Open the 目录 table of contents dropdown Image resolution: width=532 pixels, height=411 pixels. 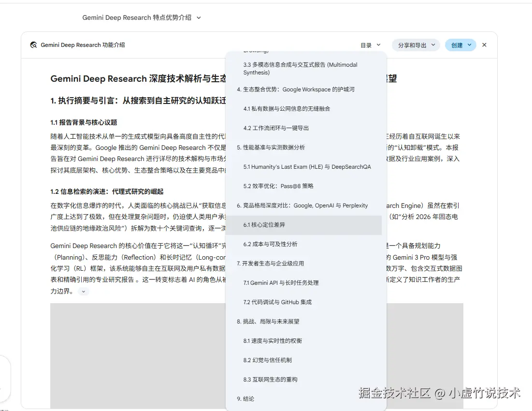click(x=370, y=44)
